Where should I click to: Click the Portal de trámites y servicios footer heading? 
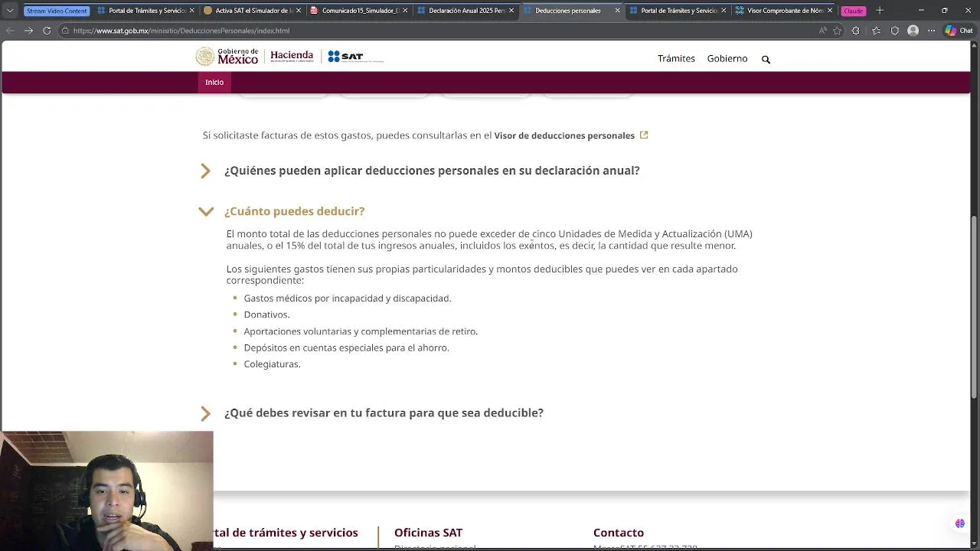pyautogui.click(x=286, y=533)
